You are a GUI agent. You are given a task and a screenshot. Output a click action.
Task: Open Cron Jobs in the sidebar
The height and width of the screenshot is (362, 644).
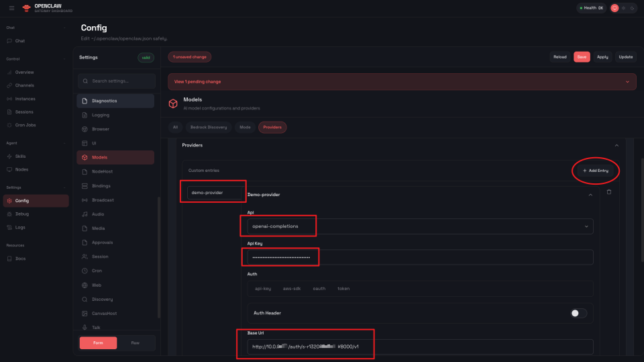click(24, 125)
